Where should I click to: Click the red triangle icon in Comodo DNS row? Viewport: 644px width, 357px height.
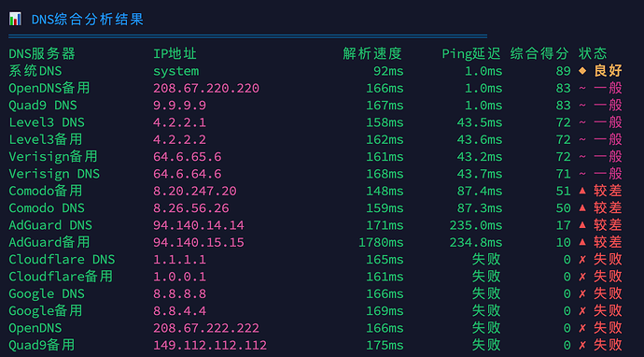pyautogui.click(x=582, y=207)
